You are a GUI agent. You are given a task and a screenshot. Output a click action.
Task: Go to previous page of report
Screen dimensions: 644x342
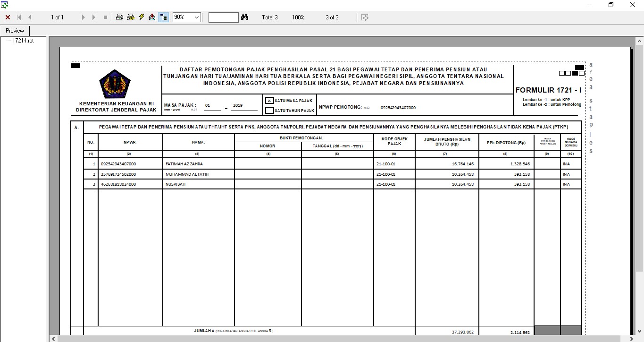click(x=30, y=17)
